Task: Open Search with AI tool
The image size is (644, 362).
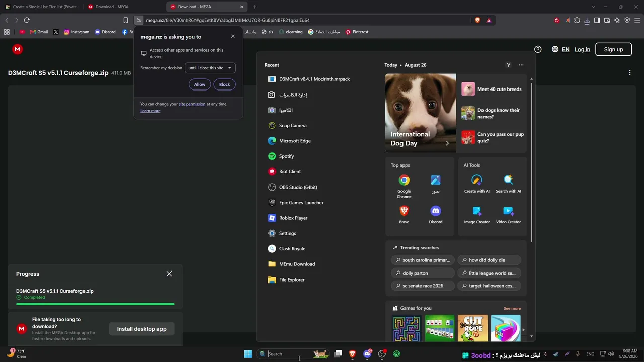Action: [509, 184]
